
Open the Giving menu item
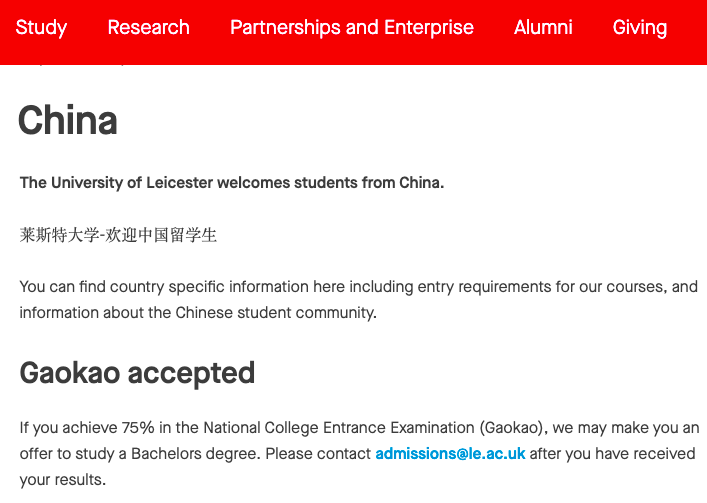click(x=639, y=27)
